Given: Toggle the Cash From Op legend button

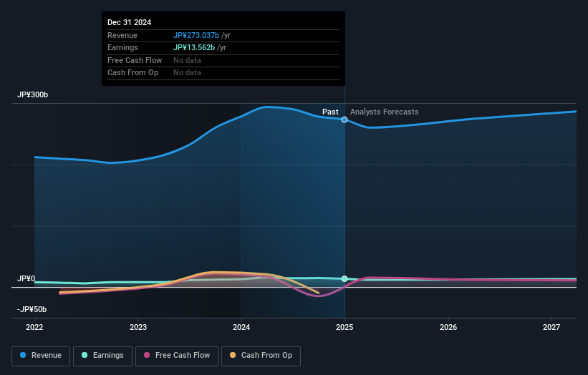Looking at the screenshot, I should [x=261, y=356].
